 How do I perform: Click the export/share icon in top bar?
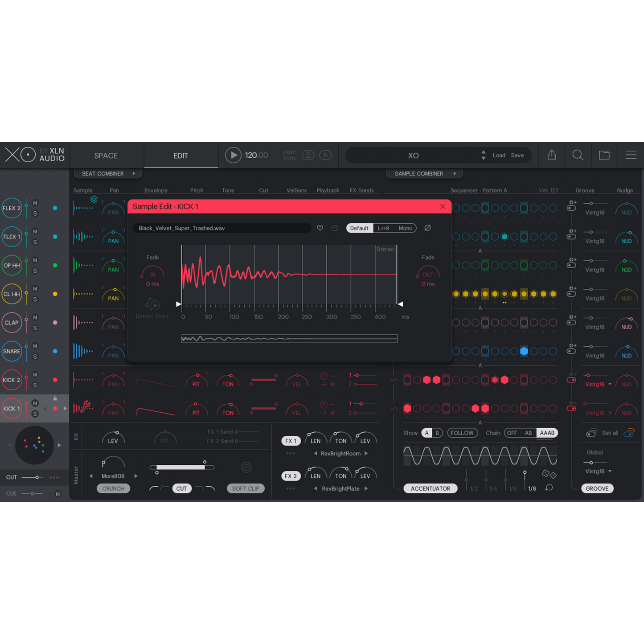click(x=552, y=155)
